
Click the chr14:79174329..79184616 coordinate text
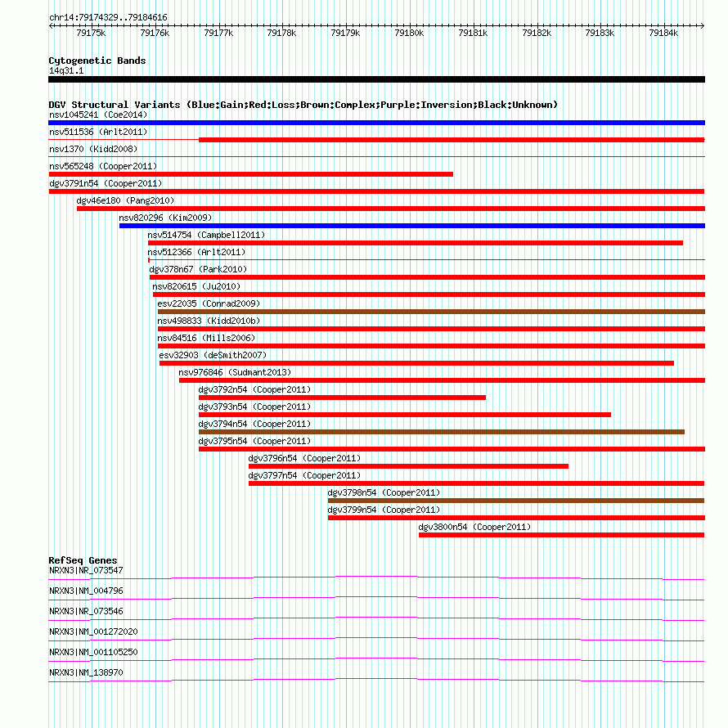click(108, 17)
